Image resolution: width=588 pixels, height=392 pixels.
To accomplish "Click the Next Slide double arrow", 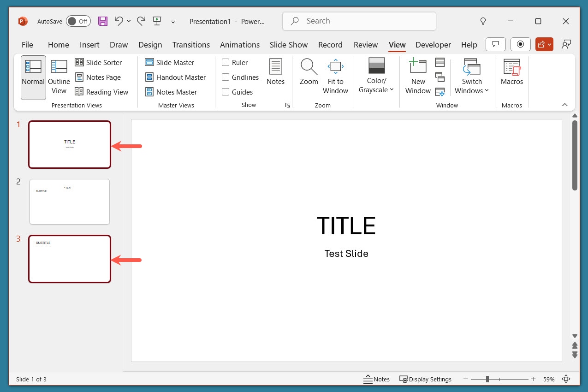I will pos(575,355).
